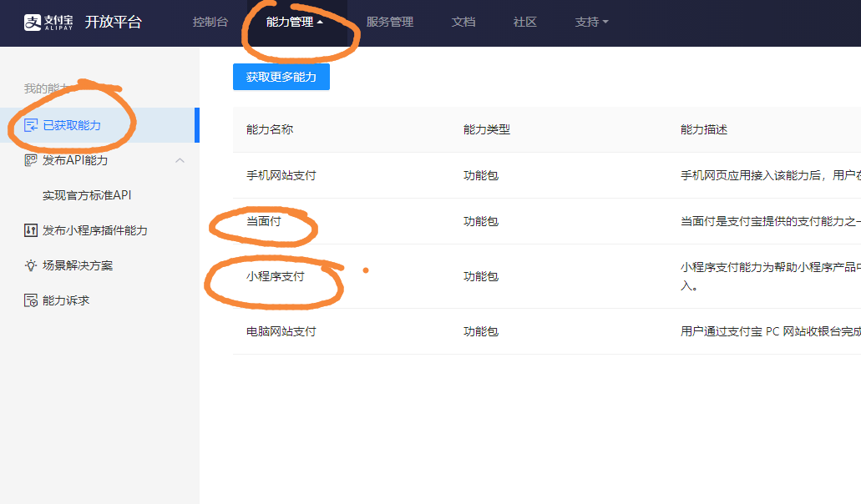Click the 小程序支付 description text
Screen dimensions: 861x504
tap(771, 276)
